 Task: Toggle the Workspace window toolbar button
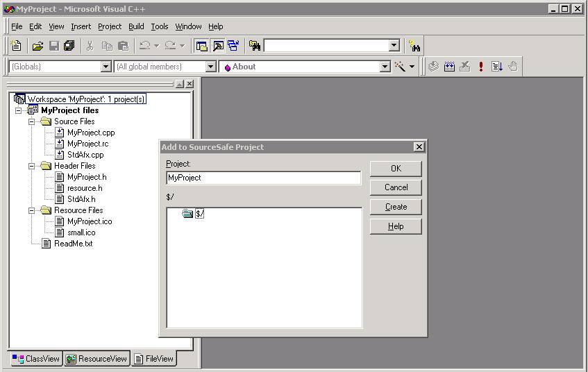pyautogui.click(x=201, y=46)
